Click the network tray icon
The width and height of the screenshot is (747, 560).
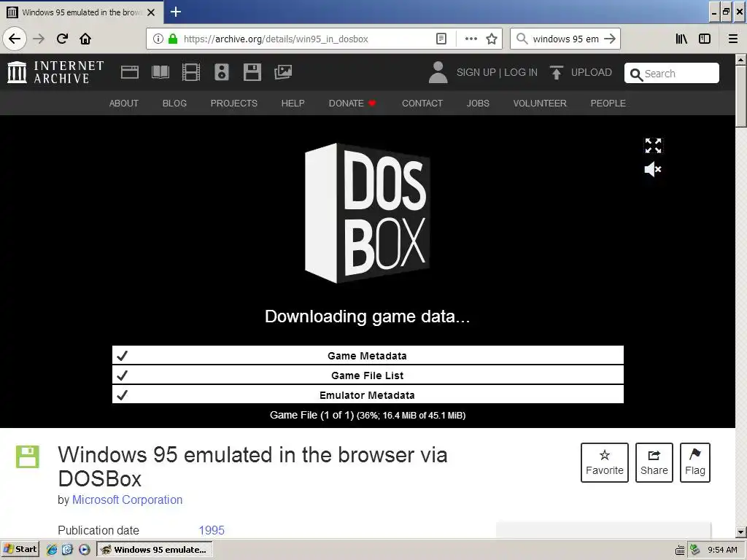coord(695,550)
